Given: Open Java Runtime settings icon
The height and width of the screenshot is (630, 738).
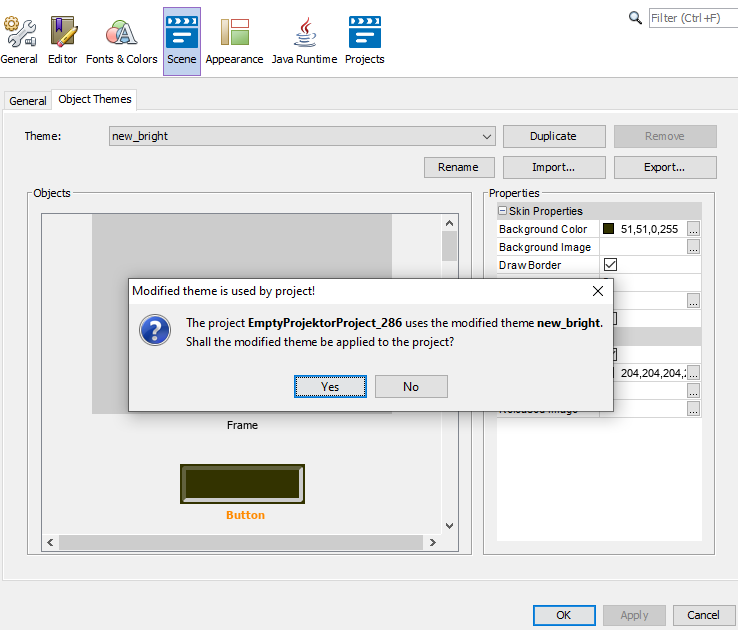Looking at the screenshot, I should 306,40.
